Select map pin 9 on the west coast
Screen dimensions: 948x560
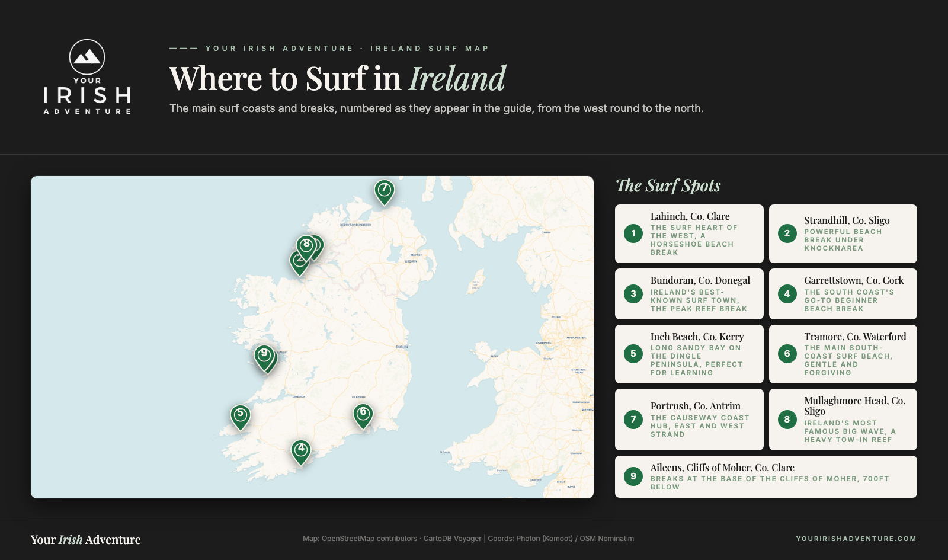click(264, 357)
